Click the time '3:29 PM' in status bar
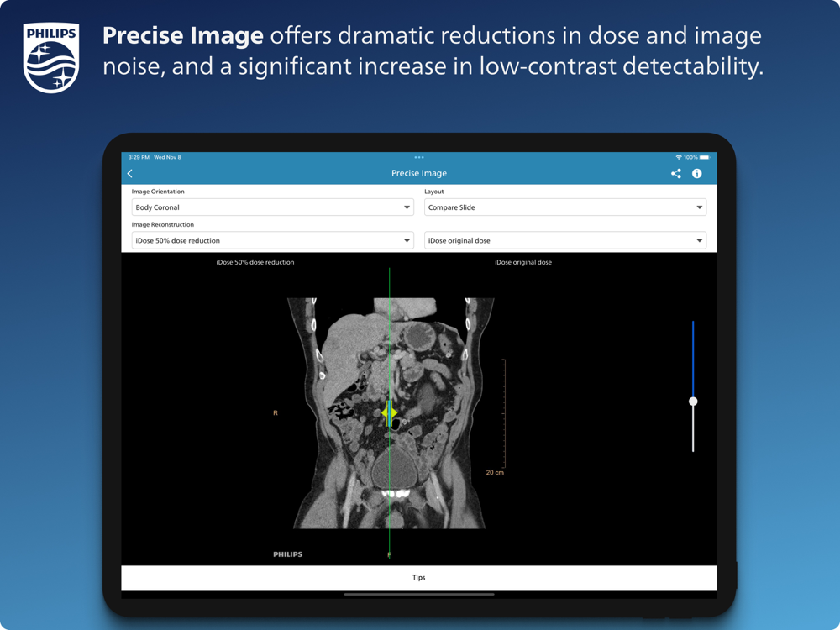The image size is (840, 630). pos(139,158)
